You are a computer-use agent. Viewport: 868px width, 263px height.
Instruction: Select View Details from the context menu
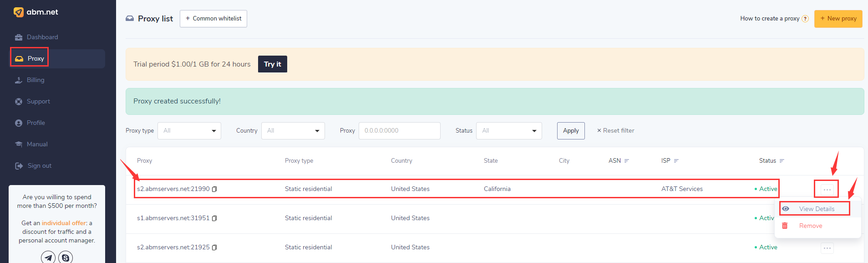coord(817,209)
